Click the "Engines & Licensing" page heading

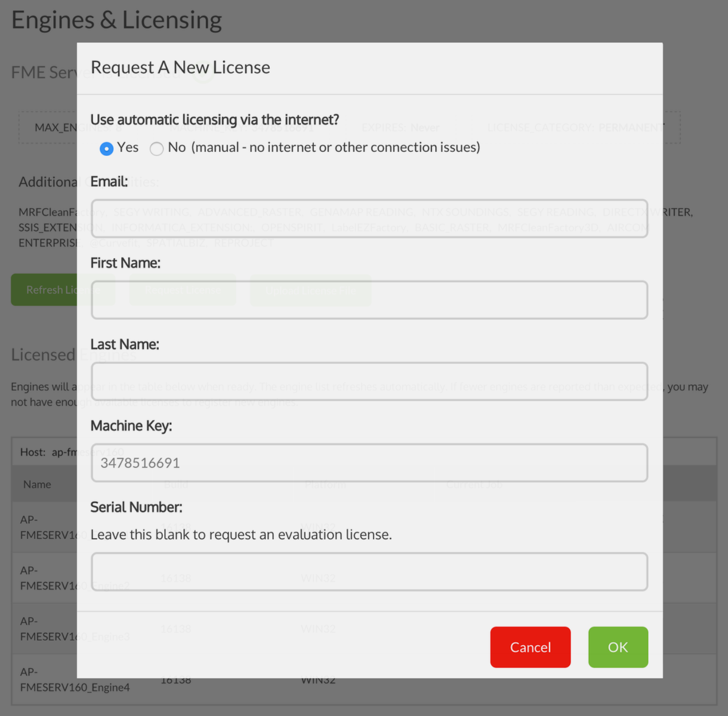(117, 20)
